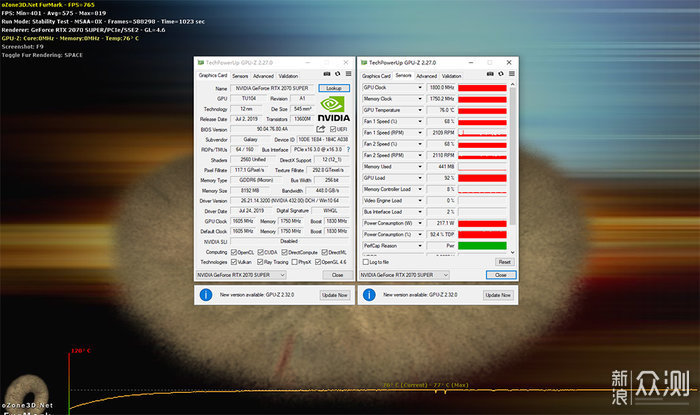Click Close button in left GPU-Z window
The width and height of the screenshot is (700, 415).
338,275
